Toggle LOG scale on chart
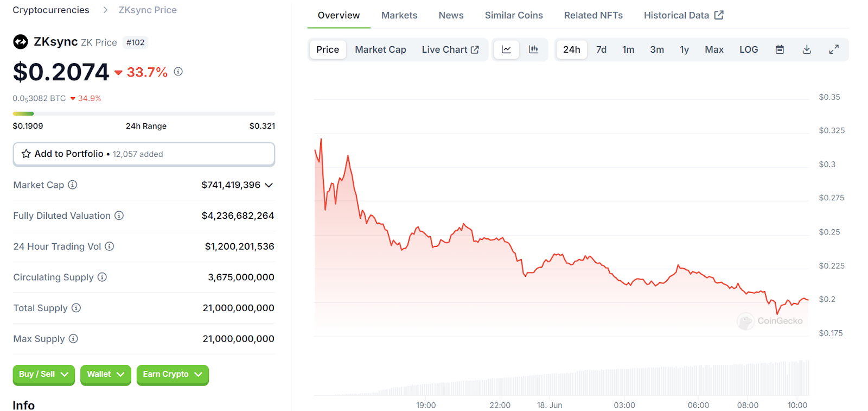Image resolution: width=868 pixels, height=411 pixels. point(749,49)
